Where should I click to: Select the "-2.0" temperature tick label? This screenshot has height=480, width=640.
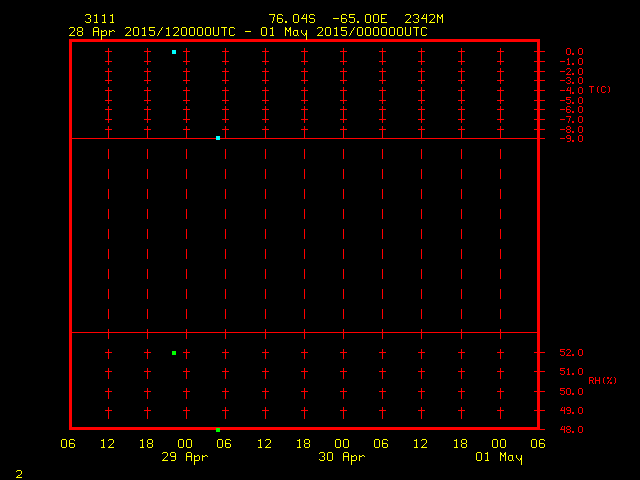[x=571, y=71]
